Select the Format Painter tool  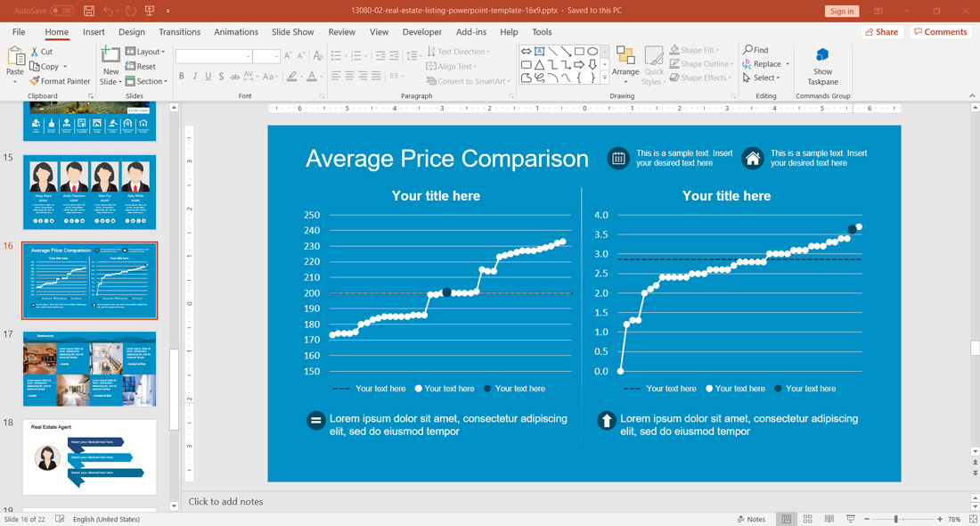[x=60, y=80]
